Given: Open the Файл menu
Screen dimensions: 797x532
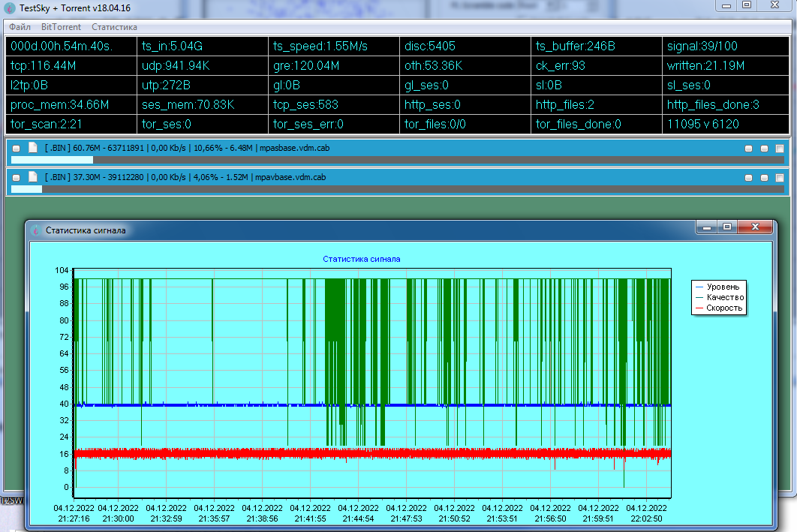Looking at the screenshot, I should point(20,27).
